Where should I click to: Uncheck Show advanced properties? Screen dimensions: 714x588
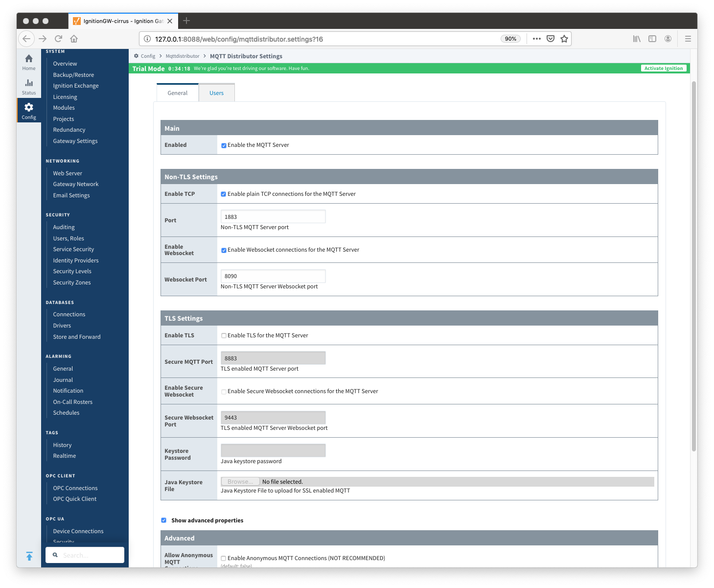click(164, 520)
